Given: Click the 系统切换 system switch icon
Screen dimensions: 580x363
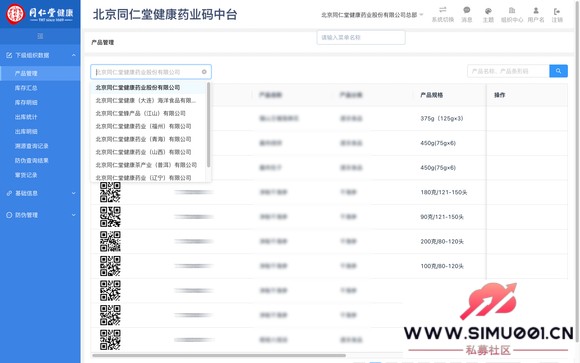Looking at the screenshot, I should click(x=442, y=10).
